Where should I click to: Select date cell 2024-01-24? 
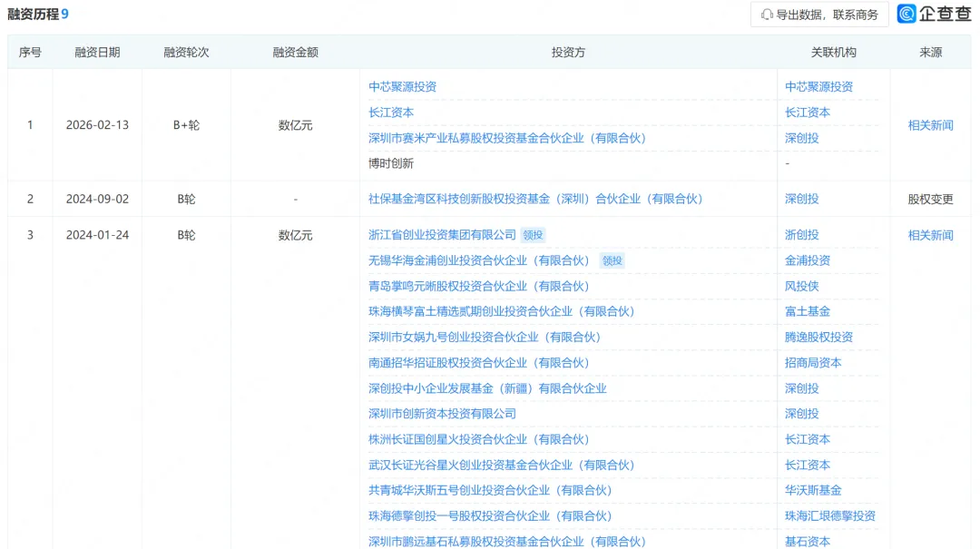click(97, 235)
